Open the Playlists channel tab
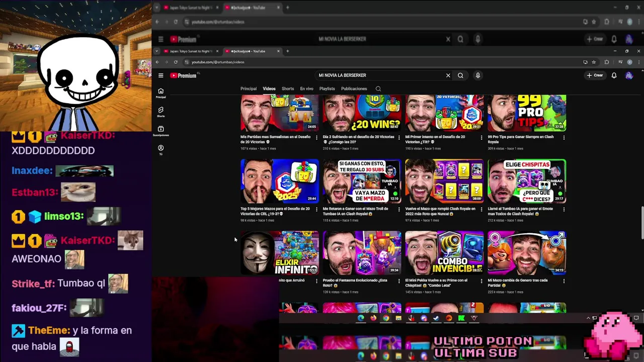644x362 pixels. [327, 88]
